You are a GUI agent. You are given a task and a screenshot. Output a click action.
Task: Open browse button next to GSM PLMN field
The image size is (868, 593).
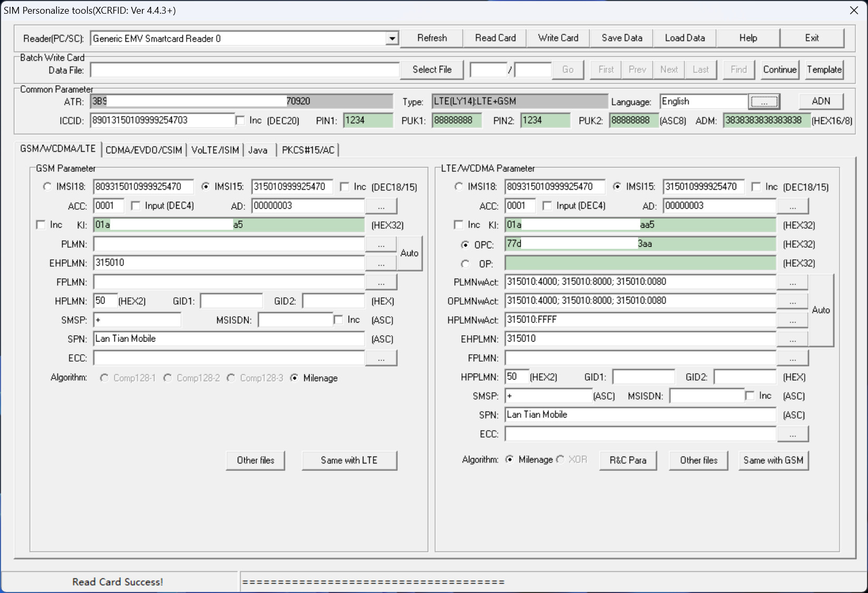[x=381, y=245]
